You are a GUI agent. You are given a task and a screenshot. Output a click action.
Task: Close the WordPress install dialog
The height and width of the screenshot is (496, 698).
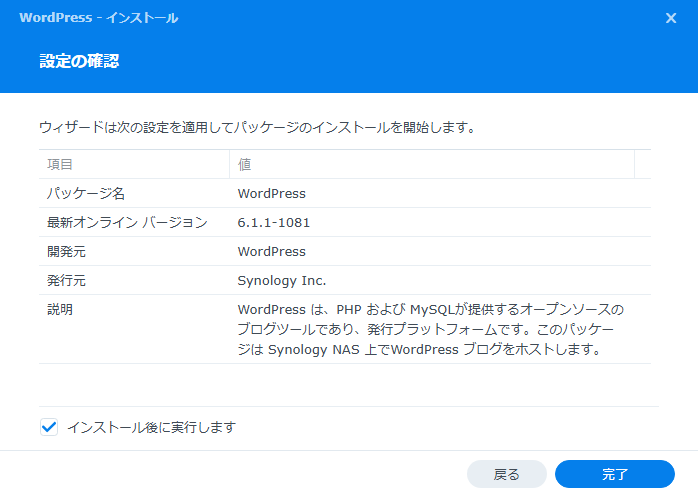pyautogui.click(x=670, y=18)
